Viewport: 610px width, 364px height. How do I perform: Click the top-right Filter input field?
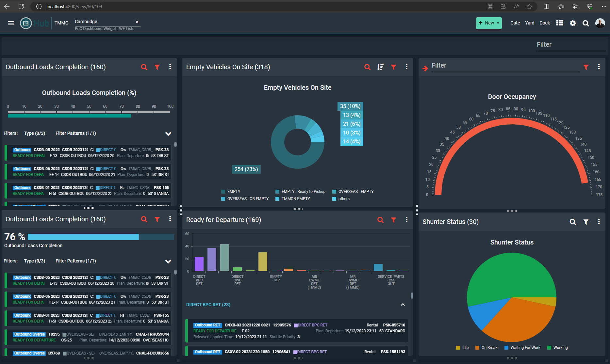pyautogui.click(x=570, y=45)
